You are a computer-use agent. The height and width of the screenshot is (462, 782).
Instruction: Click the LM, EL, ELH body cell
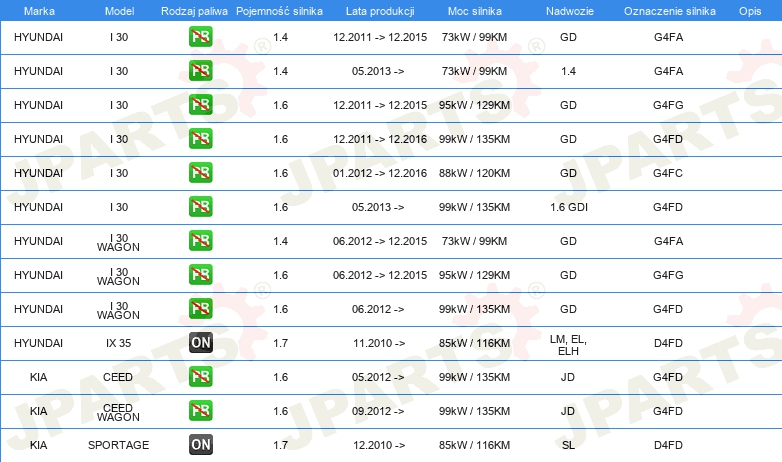[568, 345]
